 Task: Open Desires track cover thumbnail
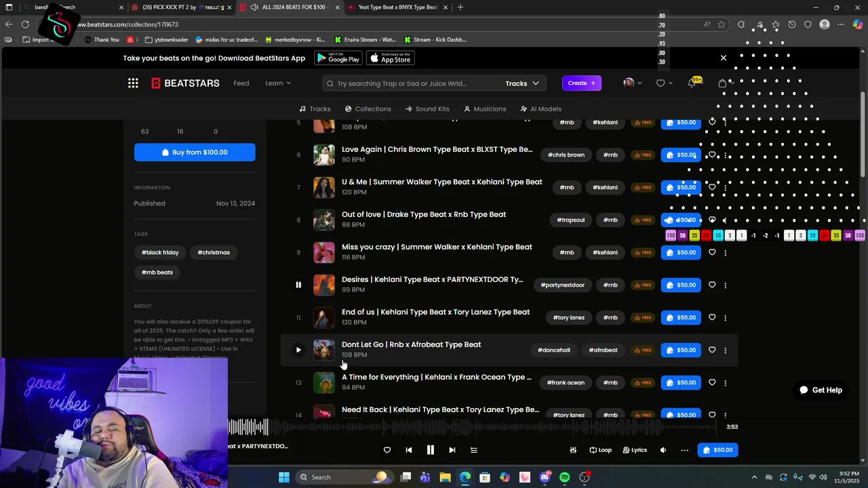tap(324, 285)
